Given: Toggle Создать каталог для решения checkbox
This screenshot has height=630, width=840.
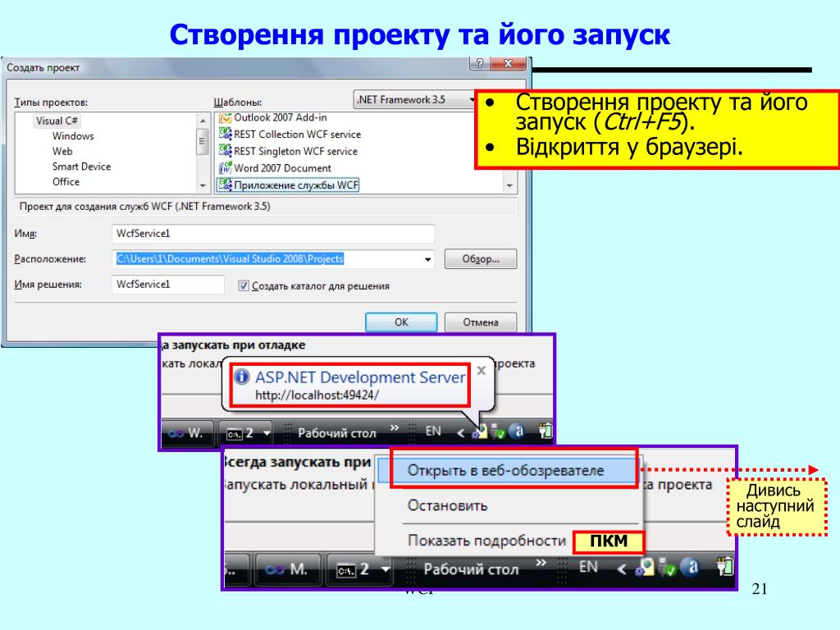Looking at the screenshot, I should [x=243, y=285].
